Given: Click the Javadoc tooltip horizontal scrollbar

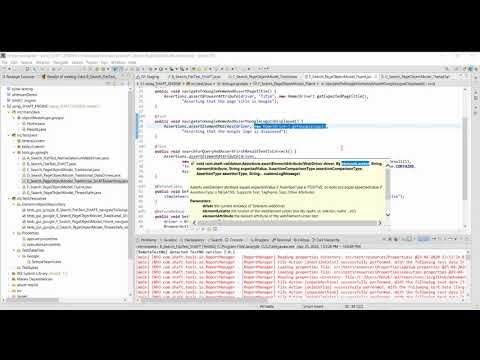Looking at the screenshot, I should pos(287,223).
